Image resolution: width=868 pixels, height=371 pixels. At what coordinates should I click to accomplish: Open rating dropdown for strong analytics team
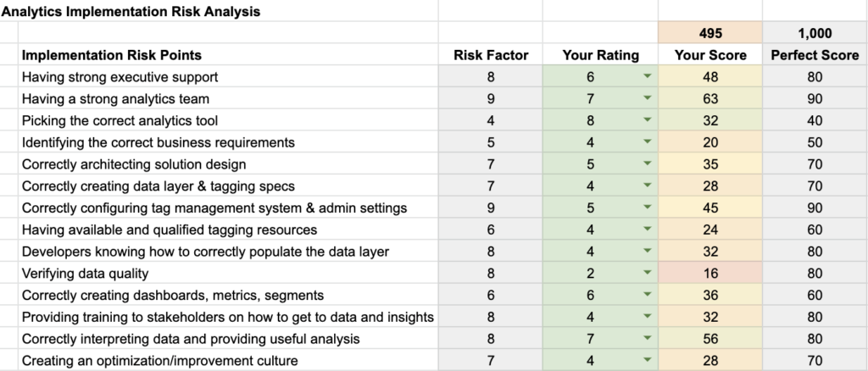tap(647, 98)
